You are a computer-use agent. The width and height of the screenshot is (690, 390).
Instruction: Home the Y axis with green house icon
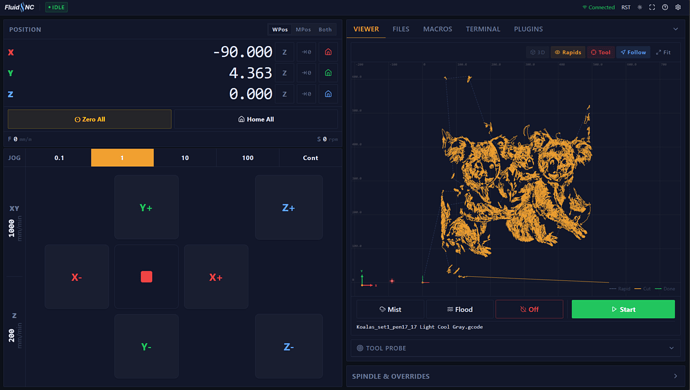pos(328,73)
